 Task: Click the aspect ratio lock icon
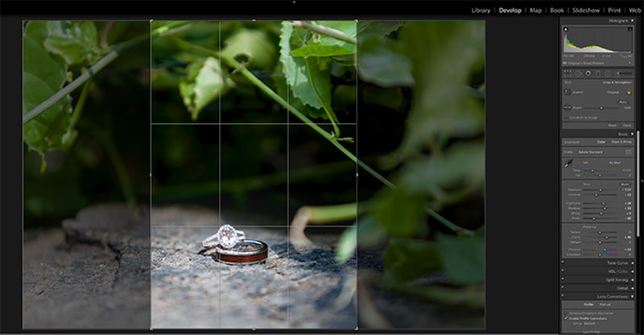click(629, 93)
